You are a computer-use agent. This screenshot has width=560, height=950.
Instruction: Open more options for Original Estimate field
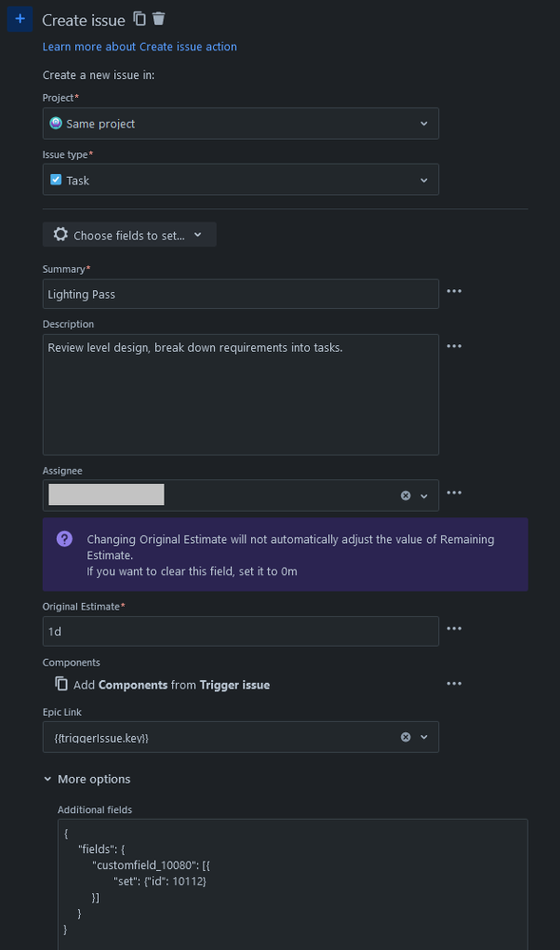(x=454, y=629)
